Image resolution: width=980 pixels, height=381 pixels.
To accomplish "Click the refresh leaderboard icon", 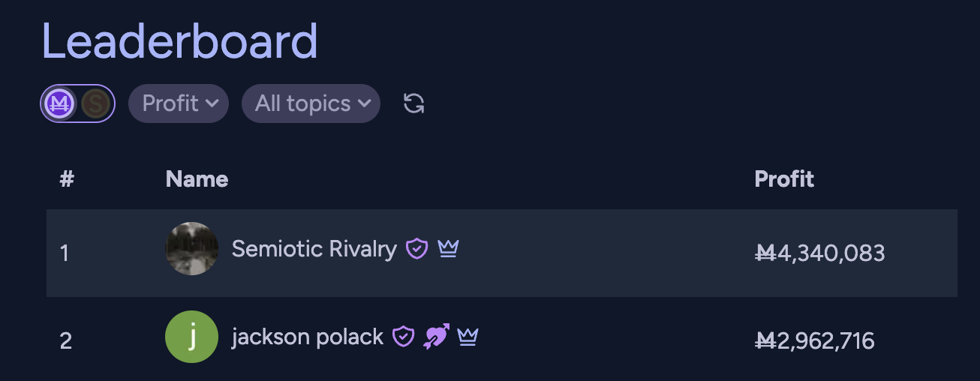I will [414, 103].
